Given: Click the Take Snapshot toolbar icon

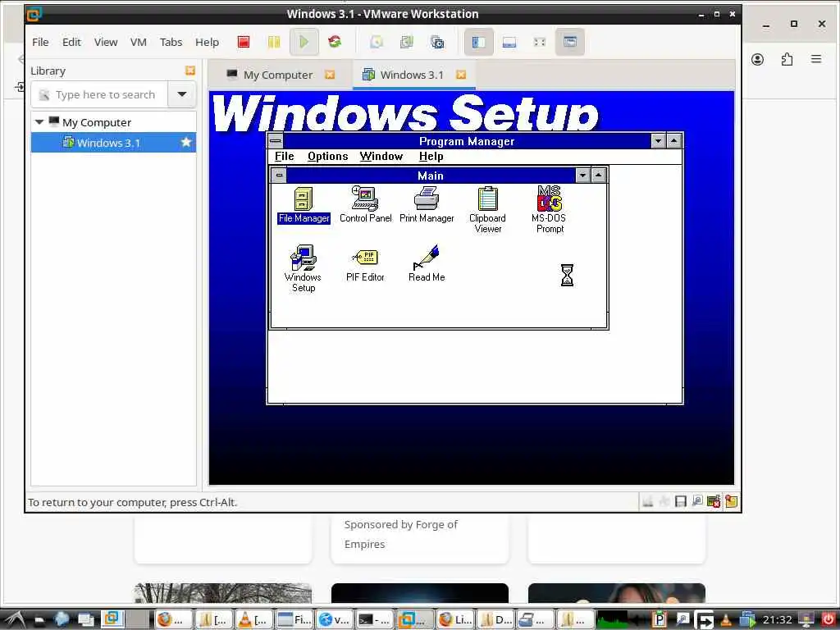Looking at the screenshot, I should [x=377, y=42].
